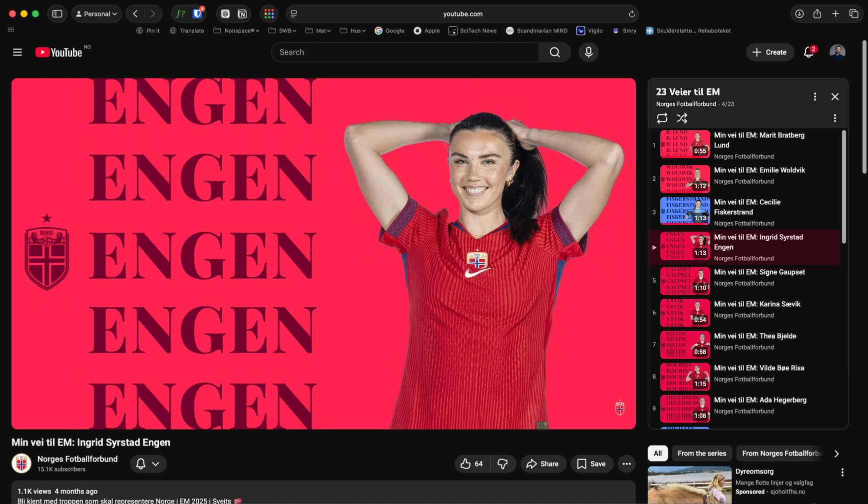Open the SciTech News bookmark
This screenshot has width=868, height=504.
(472, 31)
